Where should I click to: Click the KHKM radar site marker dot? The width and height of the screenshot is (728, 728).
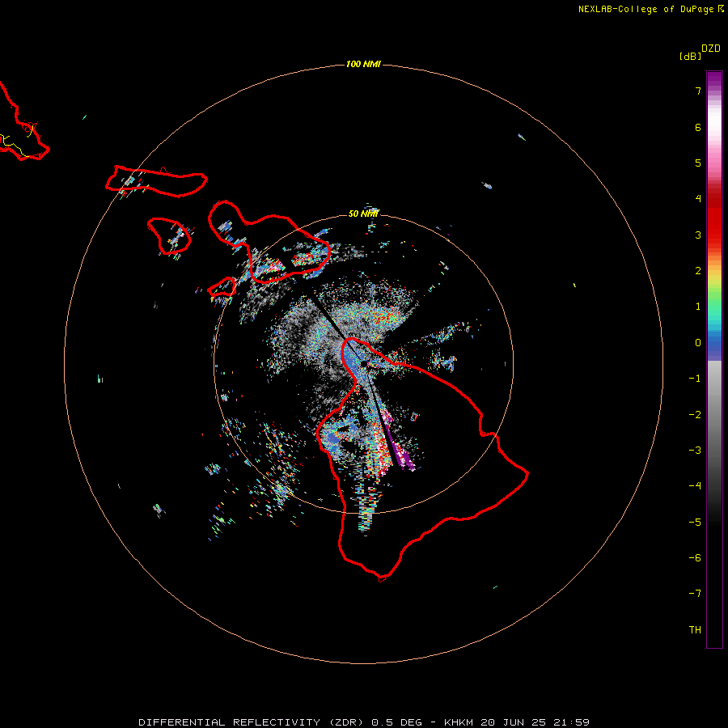tap(364, 364)
